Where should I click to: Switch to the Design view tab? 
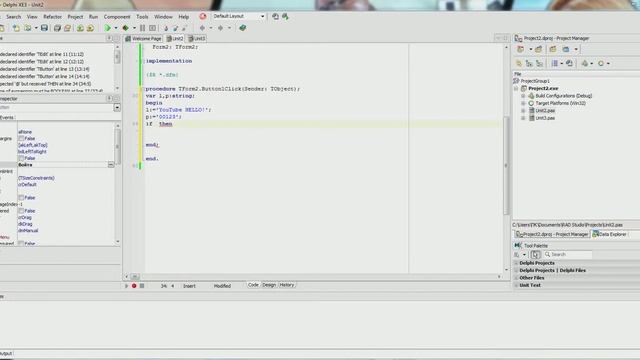pos(269,285)
